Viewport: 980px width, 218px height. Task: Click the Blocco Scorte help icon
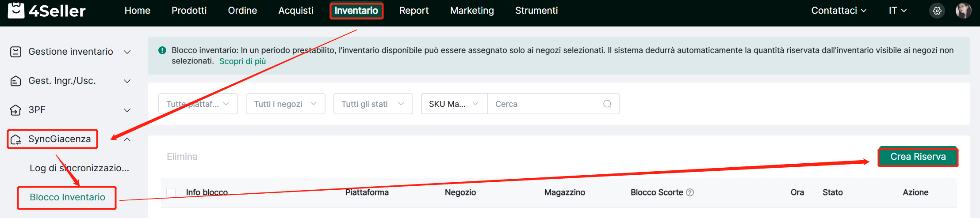click(690, 192)
